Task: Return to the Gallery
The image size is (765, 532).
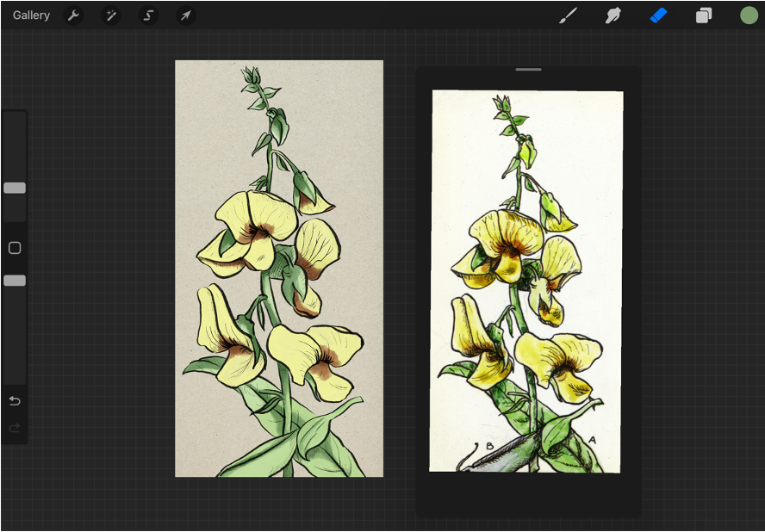Action: pos(31,15)
